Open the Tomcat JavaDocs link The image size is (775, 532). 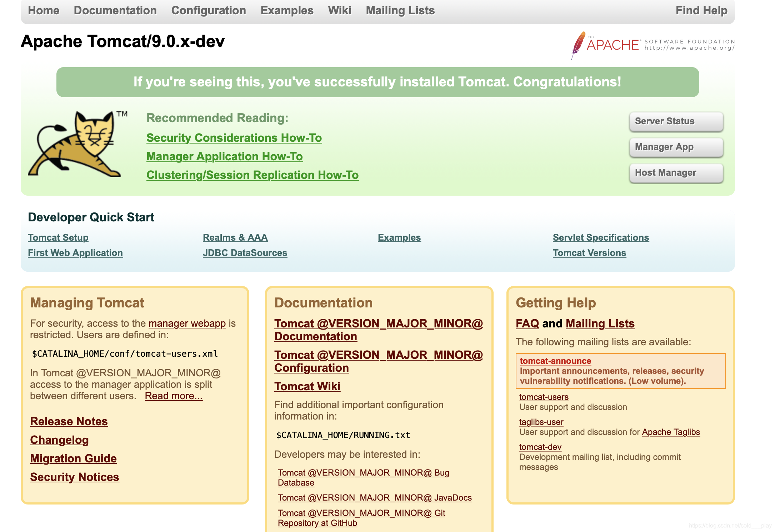(375, 498)
